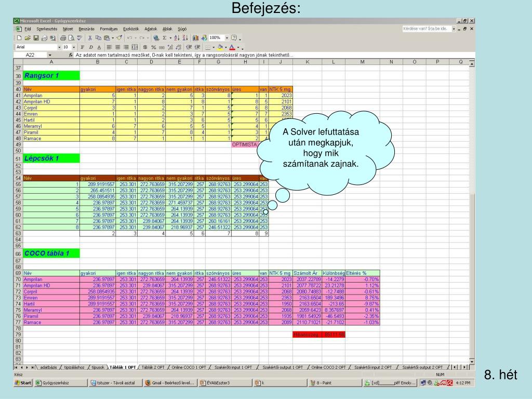Screen dimensions: 532x399
Task: Click the Name Box showing A22
Action: point(30,55)
